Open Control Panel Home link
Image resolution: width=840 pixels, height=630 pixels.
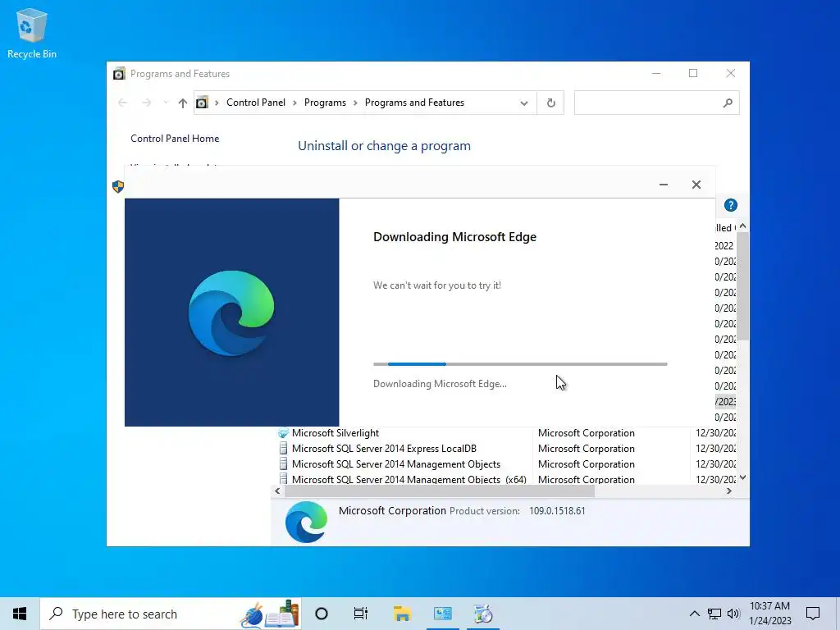[175, 138]
